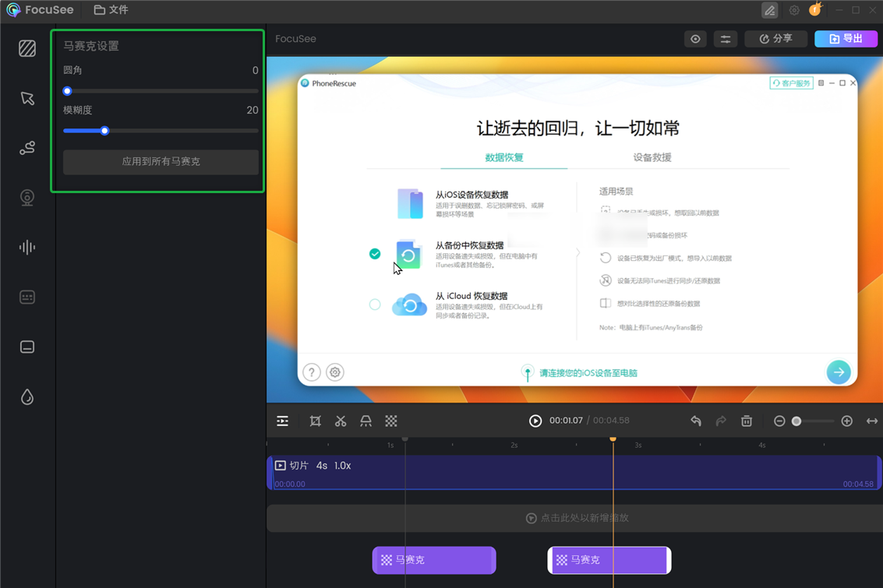The width and height of the screenshot is (883, 588).
Task: Select 从备份中恢复数据 radio option
Action: [375, 254]
